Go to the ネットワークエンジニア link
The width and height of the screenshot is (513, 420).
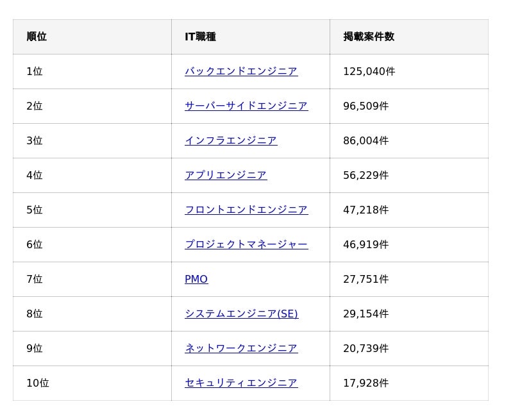pos(240,348)
